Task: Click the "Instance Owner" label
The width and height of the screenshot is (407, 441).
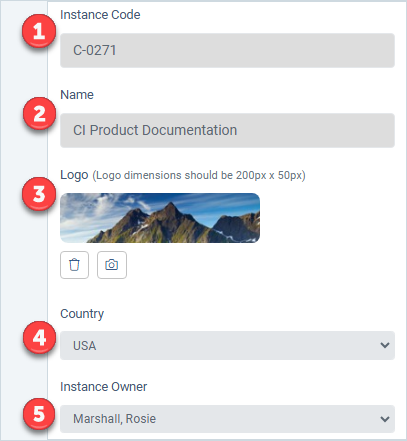Action: point(103,387)
